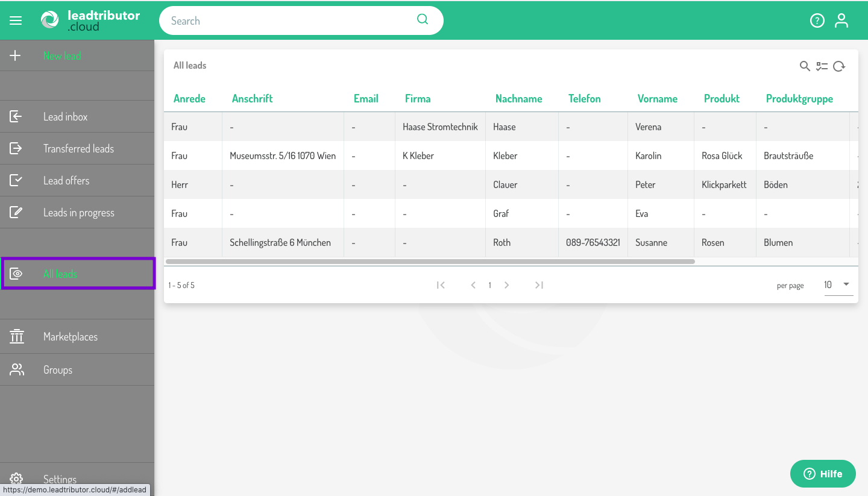Jump to the first page of results
868x496 pixels.
point(441,285)
